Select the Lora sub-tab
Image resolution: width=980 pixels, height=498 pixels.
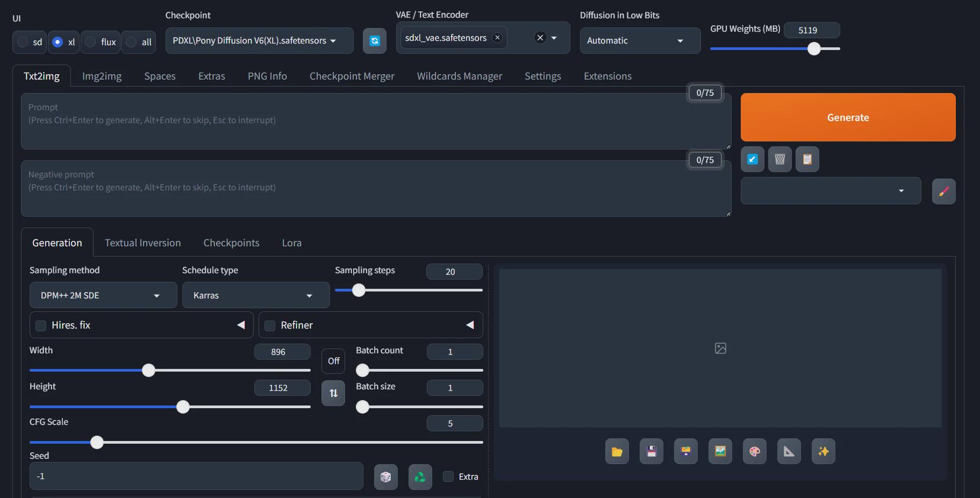[291, 243]
